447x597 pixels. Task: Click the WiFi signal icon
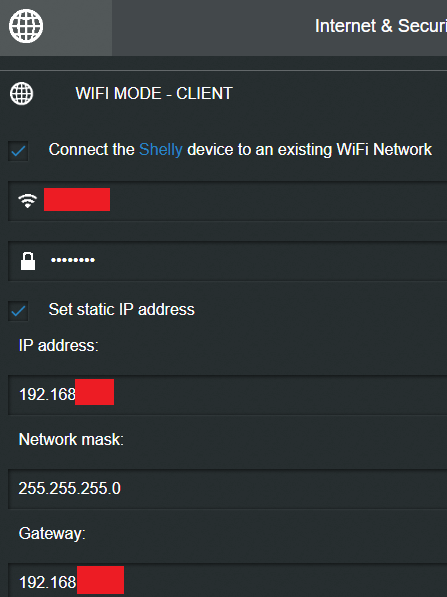pyautogui.click(x=27, y=200)
